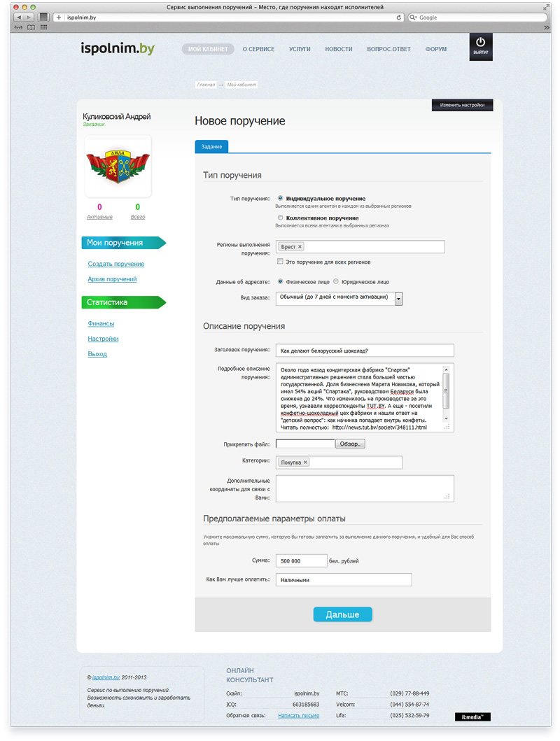Remove Покупка category tag

point(305,463)
